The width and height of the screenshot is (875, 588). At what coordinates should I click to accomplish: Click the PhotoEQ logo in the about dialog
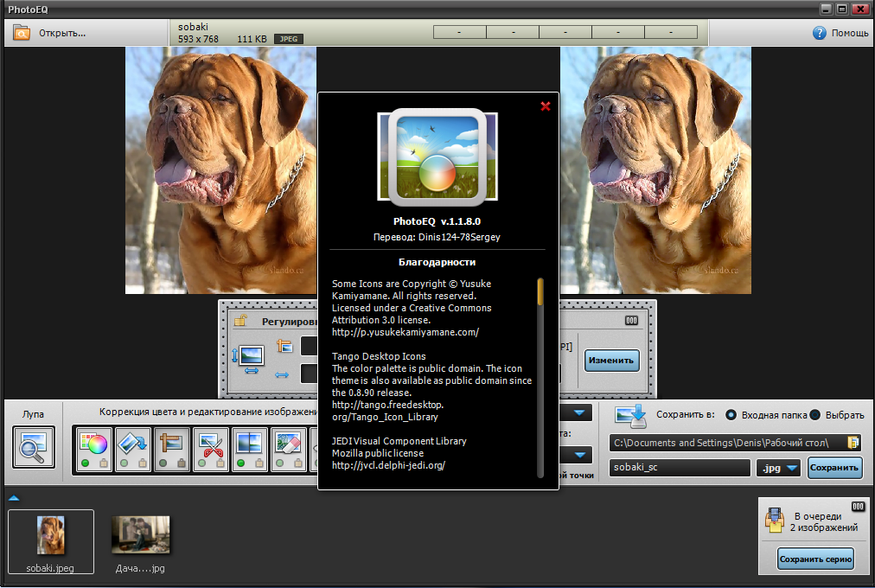pyautogui.click(x=437, y=157)
